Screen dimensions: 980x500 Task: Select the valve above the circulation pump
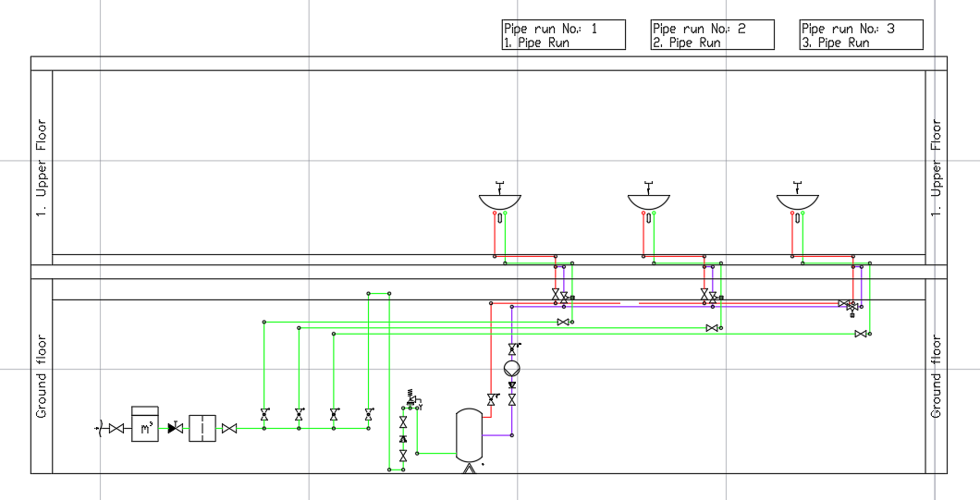(x=512, y=348)
